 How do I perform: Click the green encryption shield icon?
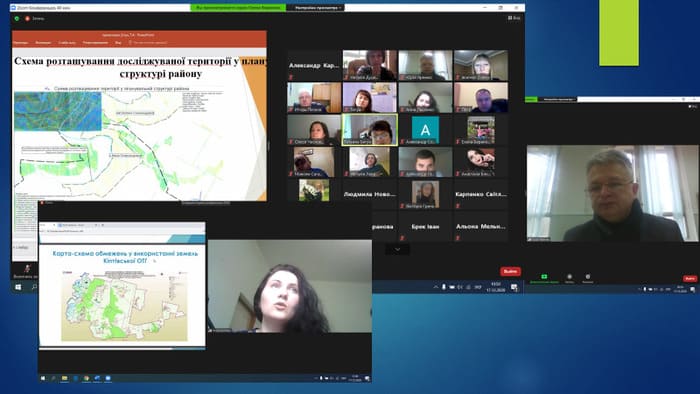click(17, 18)
